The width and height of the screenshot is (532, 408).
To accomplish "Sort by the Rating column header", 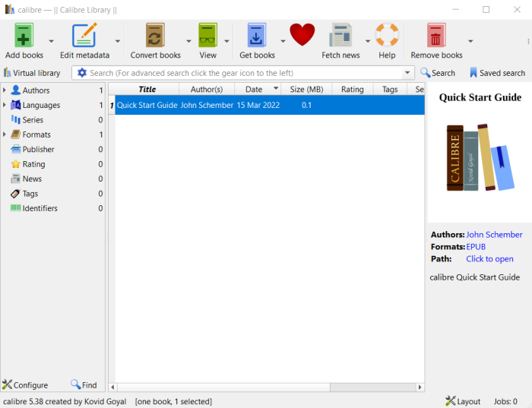I will 353,89.
